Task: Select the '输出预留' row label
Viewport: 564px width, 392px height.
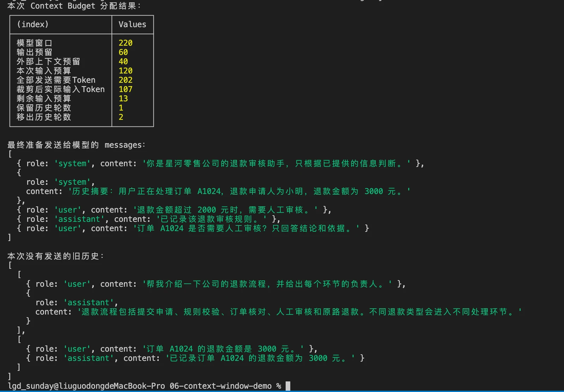Action: (x=35, y=52)
